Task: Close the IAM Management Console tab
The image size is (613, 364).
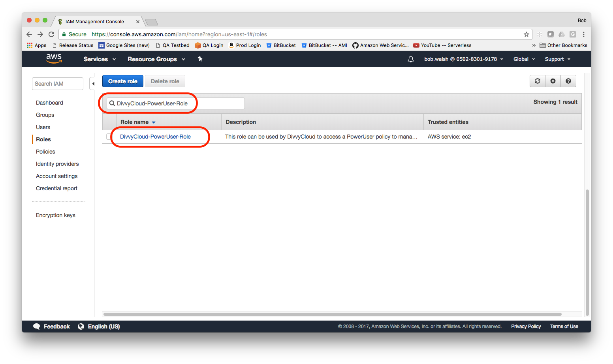Action: point(137,22)
